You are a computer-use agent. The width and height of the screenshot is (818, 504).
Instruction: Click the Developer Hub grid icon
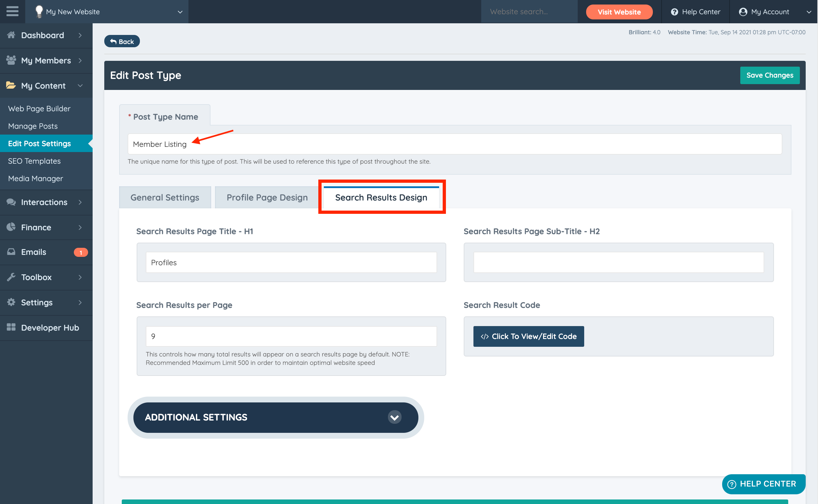point(11,327)
